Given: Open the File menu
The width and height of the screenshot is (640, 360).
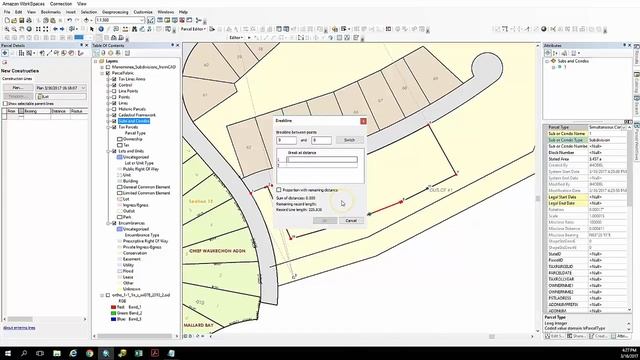Looking at the screenshot, I should pyautogui.click(x=7, y=12).
